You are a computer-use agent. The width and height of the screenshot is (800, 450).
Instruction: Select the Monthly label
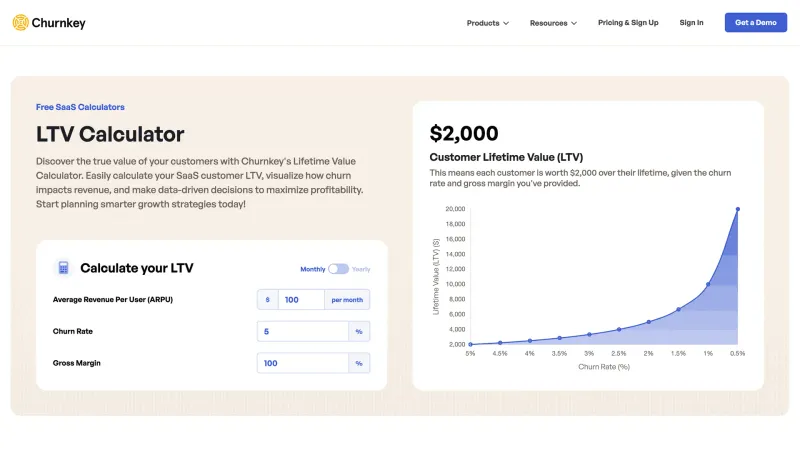pos(313,269)
